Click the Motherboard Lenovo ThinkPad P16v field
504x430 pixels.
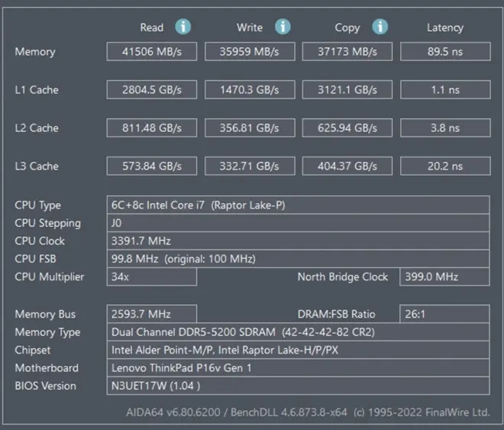pos(298,367)
